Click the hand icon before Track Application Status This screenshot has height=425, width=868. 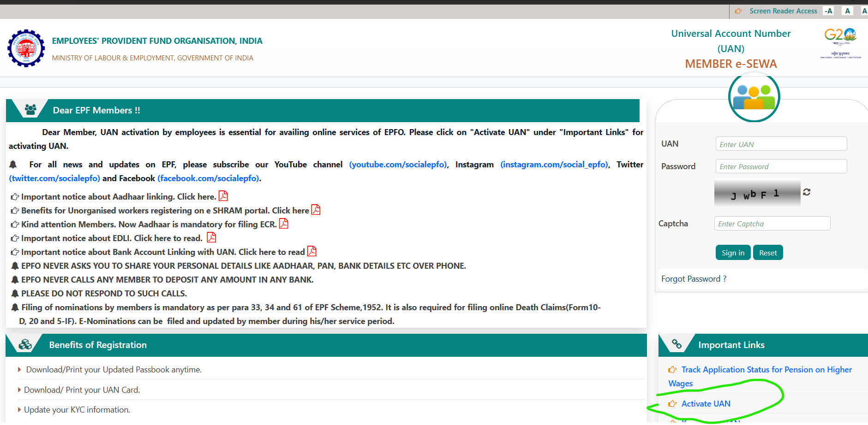(673, 370)
